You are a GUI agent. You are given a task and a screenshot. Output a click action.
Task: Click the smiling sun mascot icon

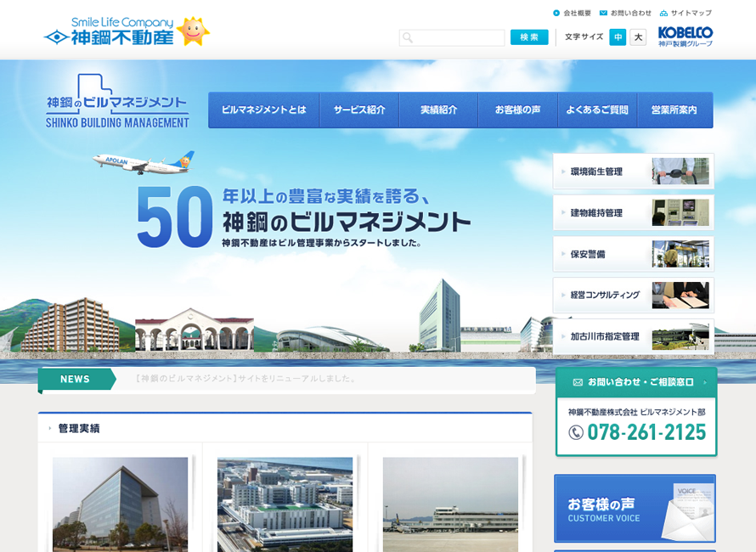tap(193, 31)
